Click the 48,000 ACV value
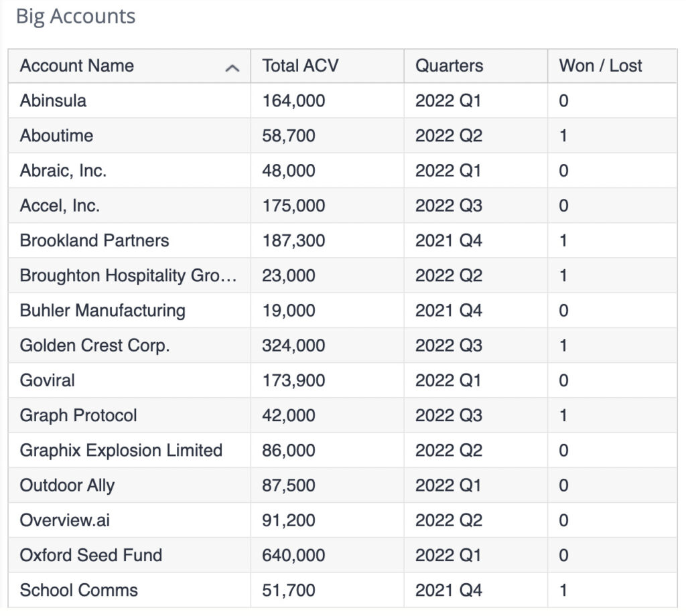 click(x=289, y=171)
